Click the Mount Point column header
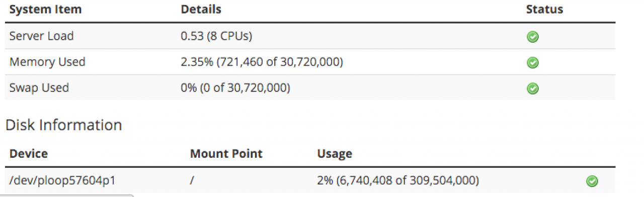 pyautogui.click(x=226, y=153)
